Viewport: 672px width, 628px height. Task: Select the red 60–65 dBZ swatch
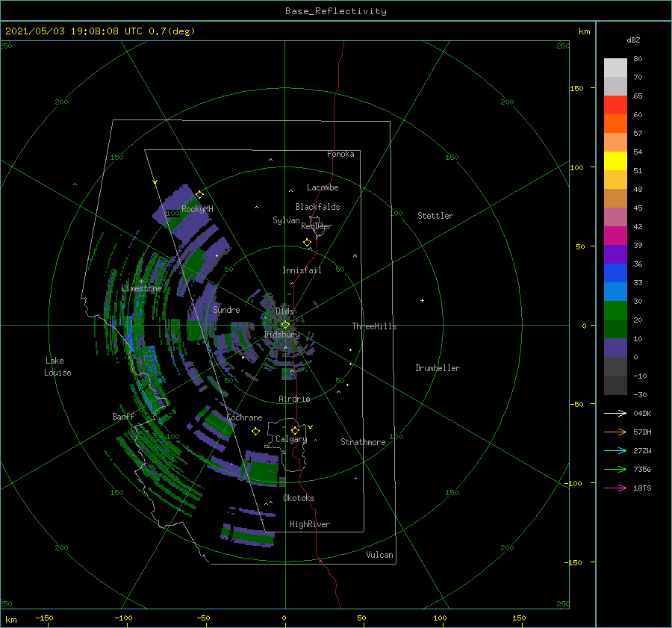tap(615, 105)
